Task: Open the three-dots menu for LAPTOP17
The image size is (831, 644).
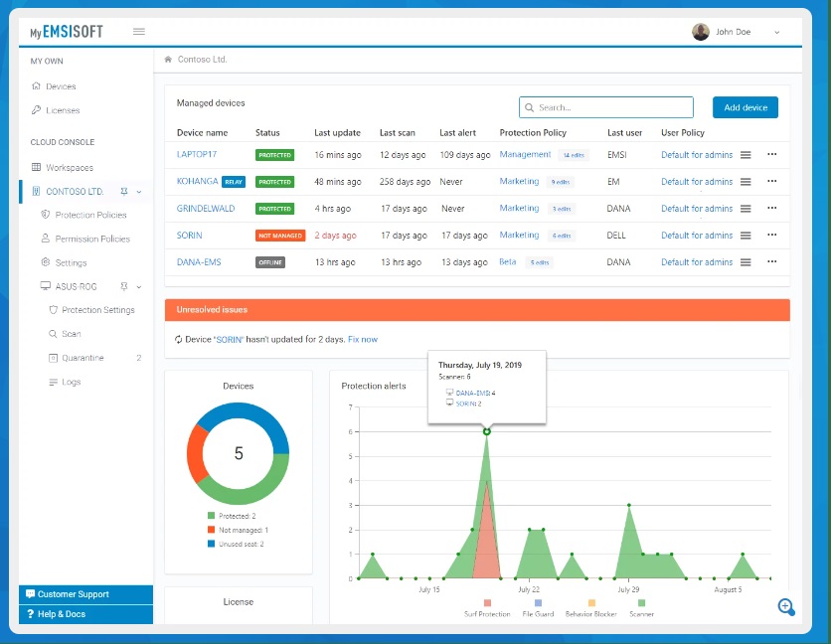Action: pyautogui.click(x=772, y=154)
